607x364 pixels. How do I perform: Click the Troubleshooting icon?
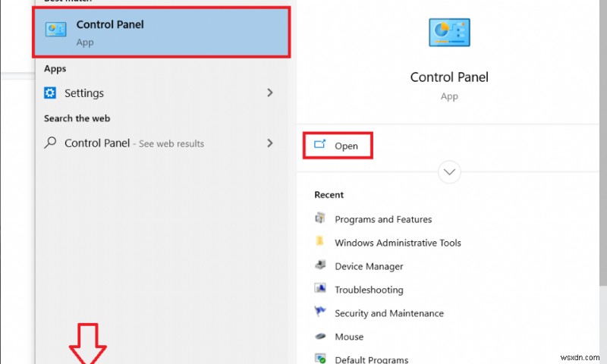pyautogui.click(x=319, y=290)
